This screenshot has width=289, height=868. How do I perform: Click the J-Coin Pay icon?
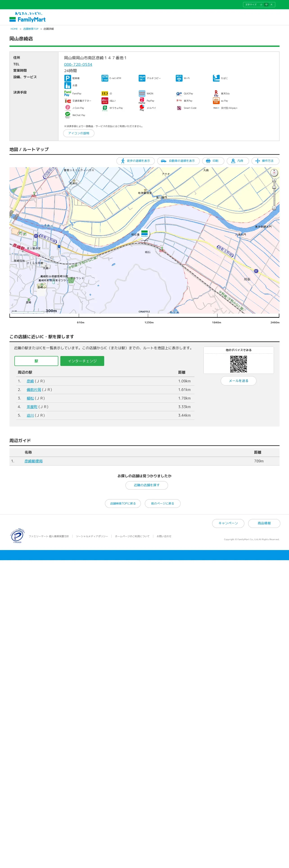[68, 108]
